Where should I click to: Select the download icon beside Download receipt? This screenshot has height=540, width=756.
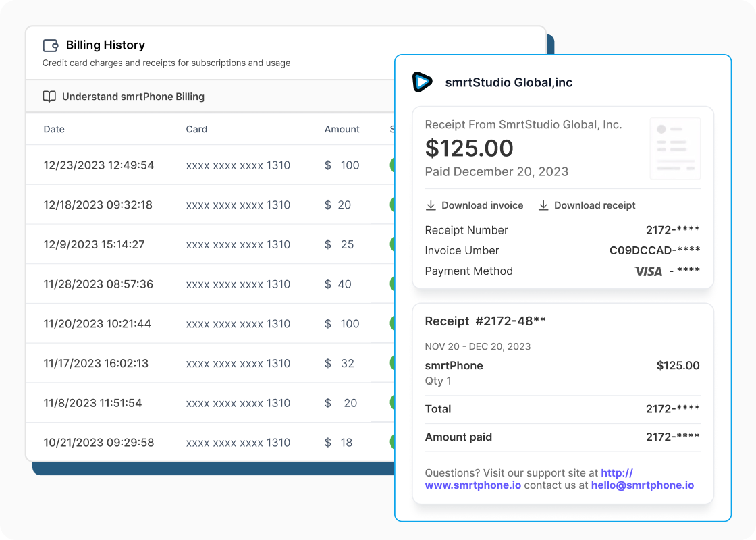click(x=543, y=205)
